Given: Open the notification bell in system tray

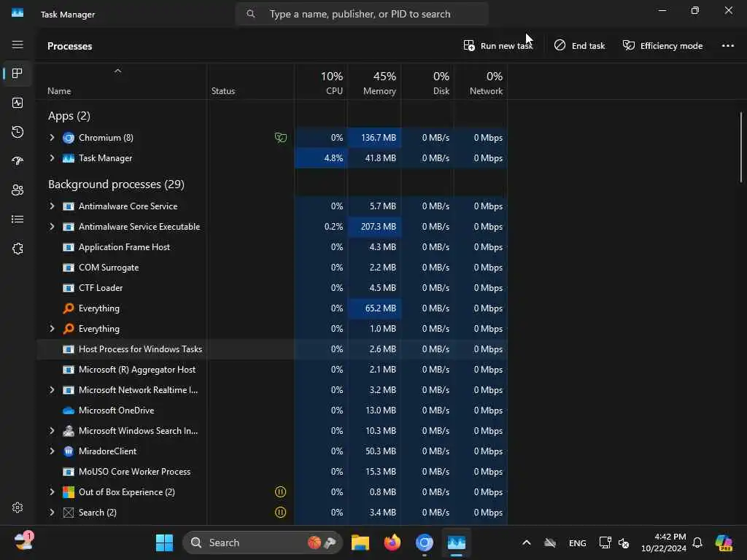Looking at the screenshot, I should coord(697,542).
